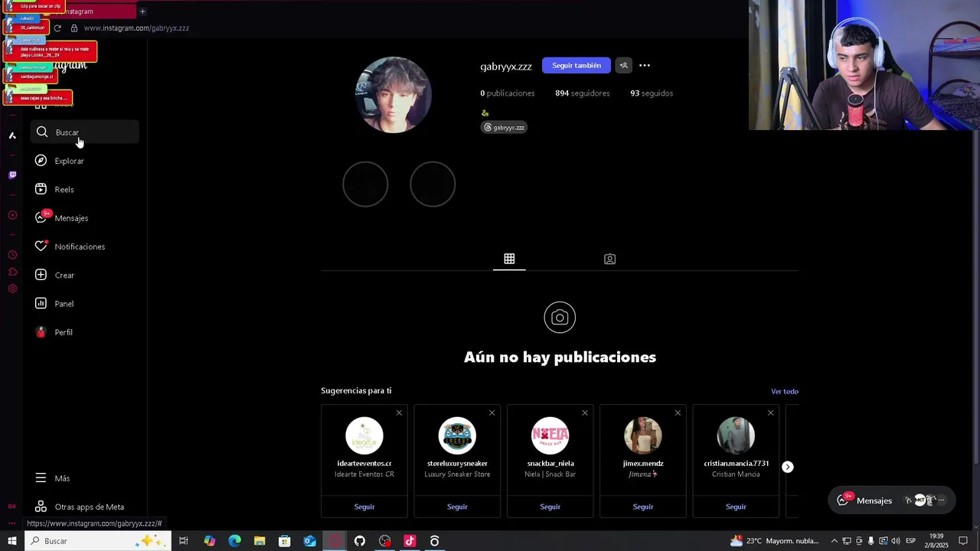Viewport: 980px width, 551px height.
Task: Open storeluxurysneaker avatar
Action: (x=457, y=435)
